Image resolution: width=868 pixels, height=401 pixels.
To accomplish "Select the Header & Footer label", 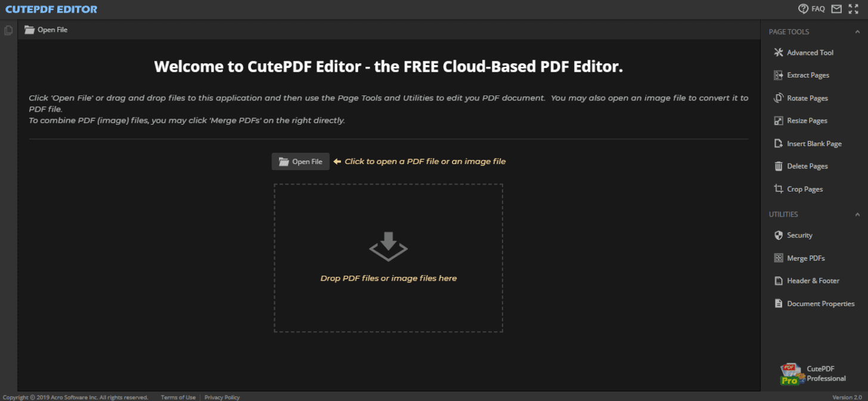I will click(x=813, y=280).
